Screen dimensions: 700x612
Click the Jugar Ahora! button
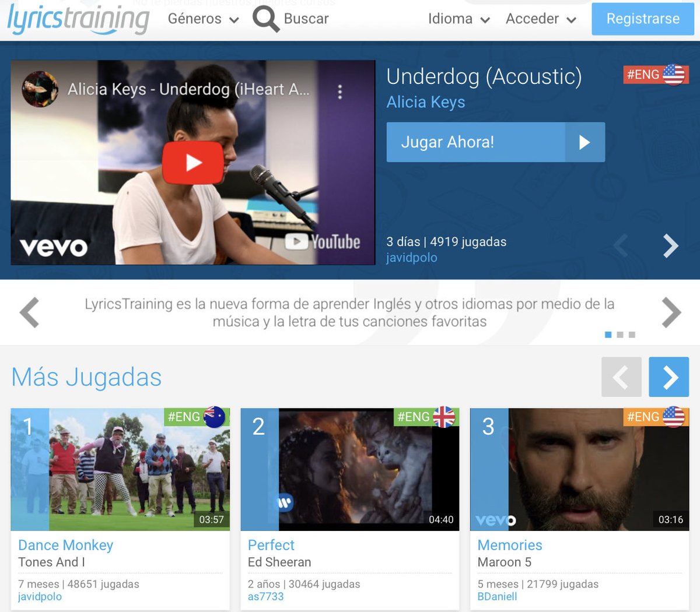[x=496, y=142]
